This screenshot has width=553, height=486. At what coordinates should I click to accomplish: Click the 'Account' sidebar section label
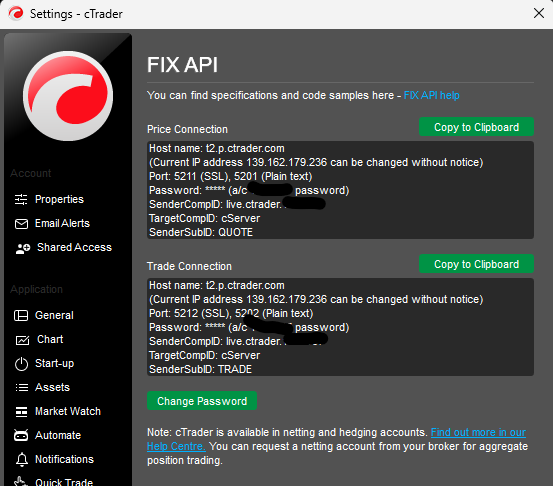[31, 173]
